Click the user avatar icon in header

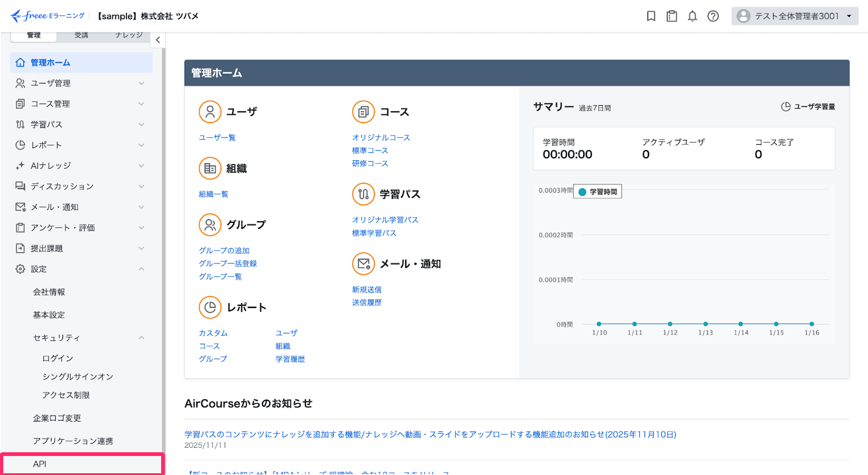[744, 16]
